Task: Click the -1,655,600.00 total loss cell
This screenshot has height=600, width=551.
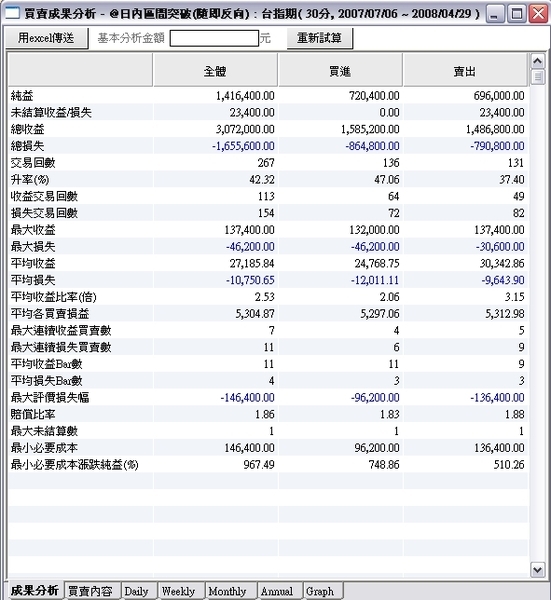Action: 243,146
